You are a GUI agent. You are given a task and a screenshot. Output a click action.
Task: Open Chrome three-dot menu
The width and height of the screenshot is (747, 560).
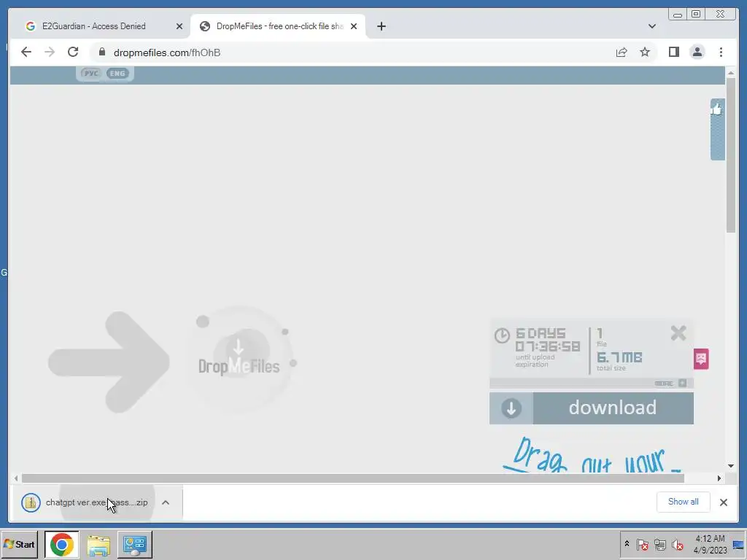(721, 52)
